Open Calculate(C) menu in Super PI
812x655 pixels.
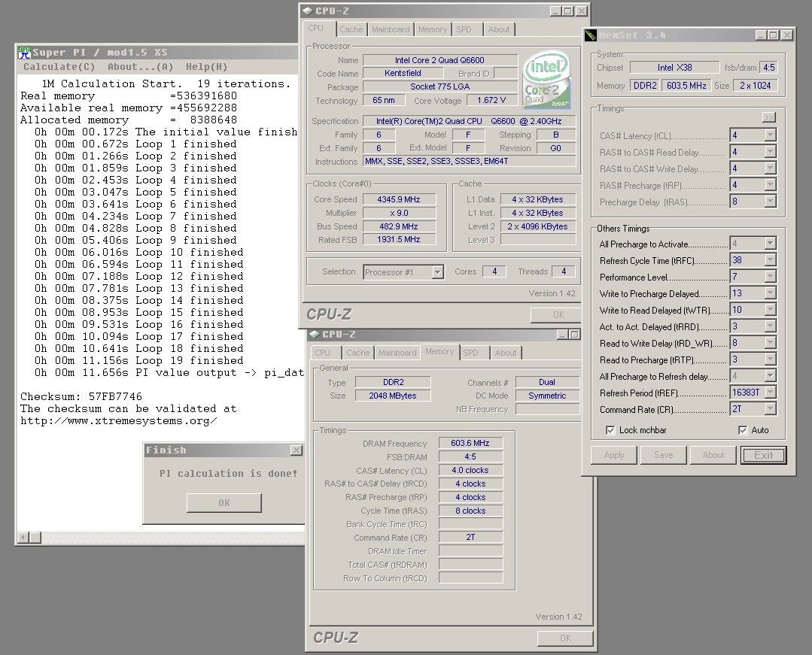click(59, 67)
